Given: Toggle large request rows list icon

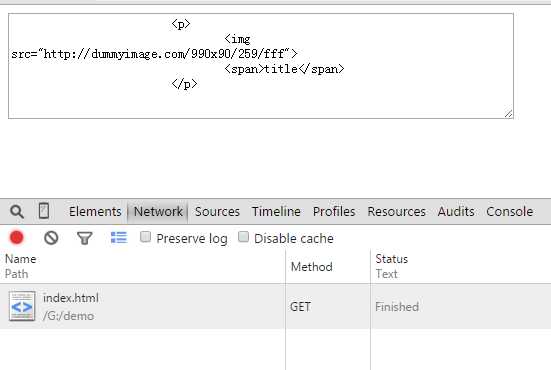Looking at the screenshot, I should point(119,238).
